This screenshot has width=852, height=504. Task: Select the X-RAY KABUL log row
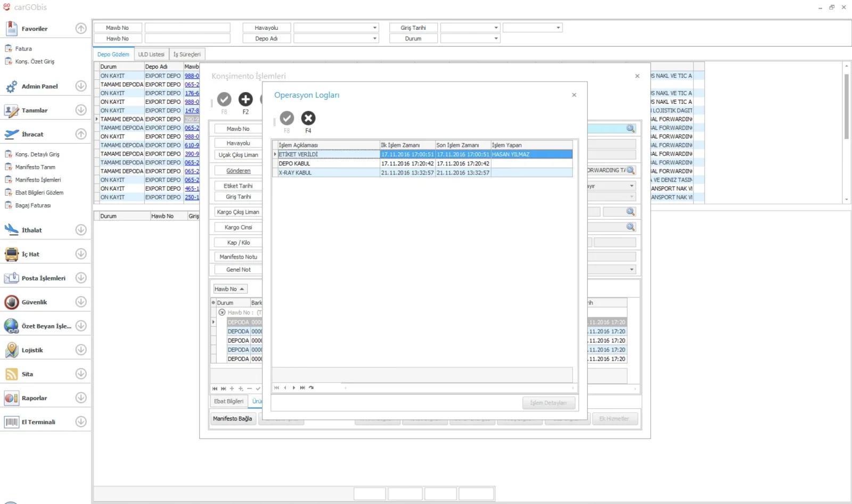tap(425, 172)
